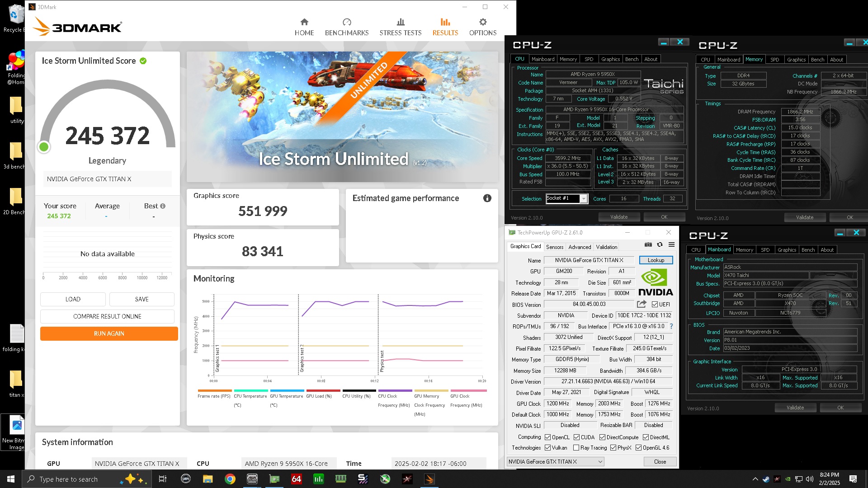This screenshot has width=868, height=488.
Task: Go to STRESS TESTS in 3DMark
Action: coord(401,27)
